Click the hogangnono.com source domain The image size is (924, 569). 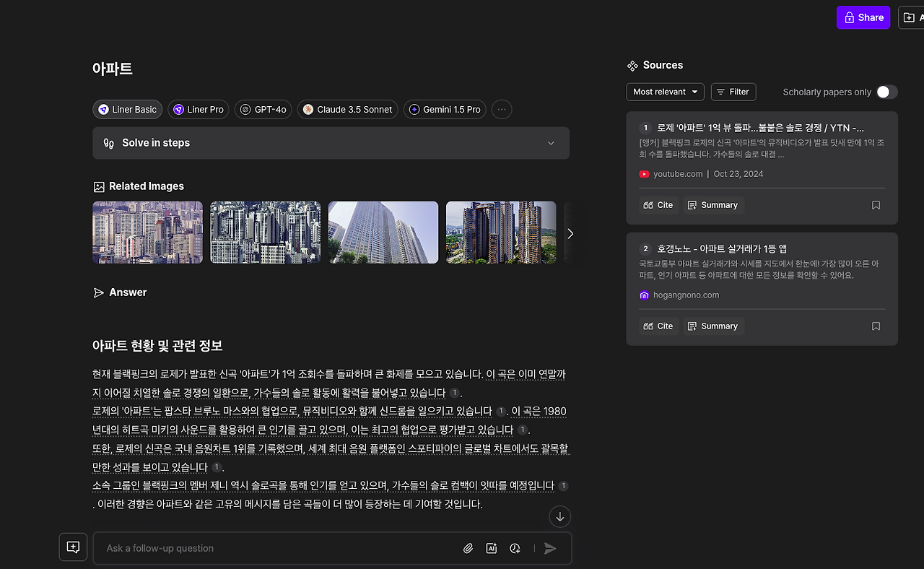pos(686,295)
